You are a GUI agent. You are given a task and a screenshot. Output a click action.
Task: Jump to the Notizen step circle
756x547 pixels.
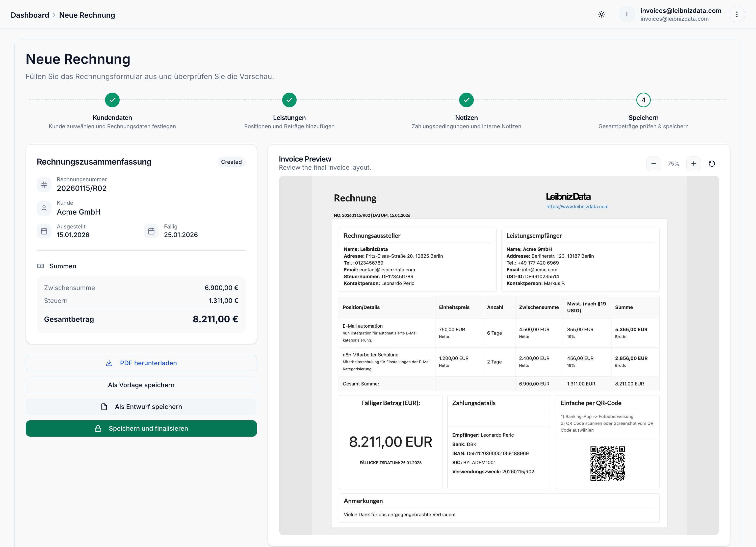pyautogui.click(x=466, y=100)
